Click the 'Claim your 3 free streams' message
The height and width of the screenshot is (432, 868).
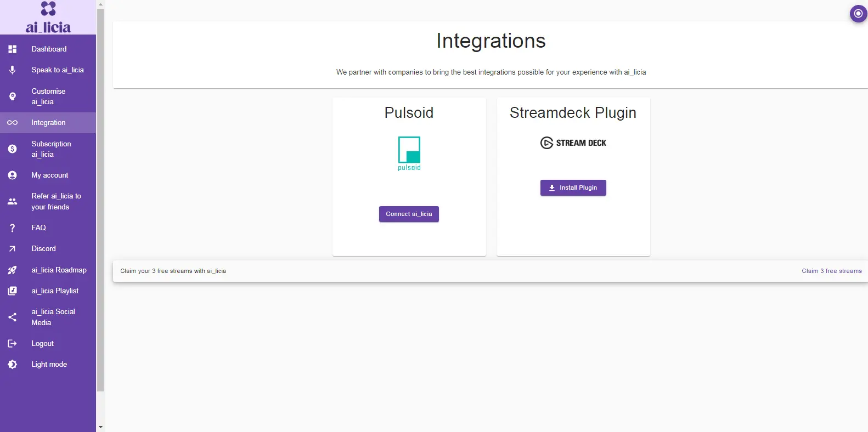(x=173, y=271)
